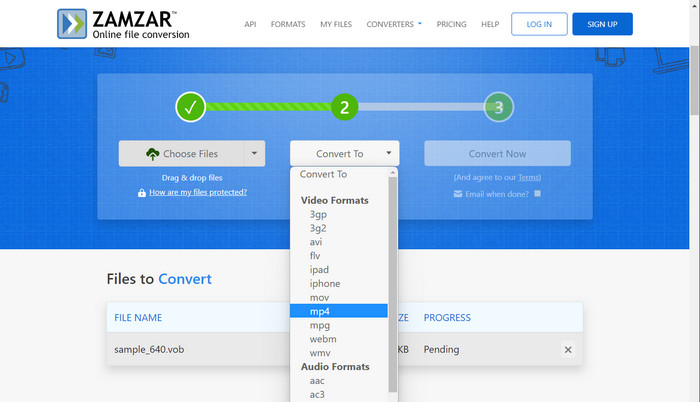Click the FILE NAME column header

[138, 318]
